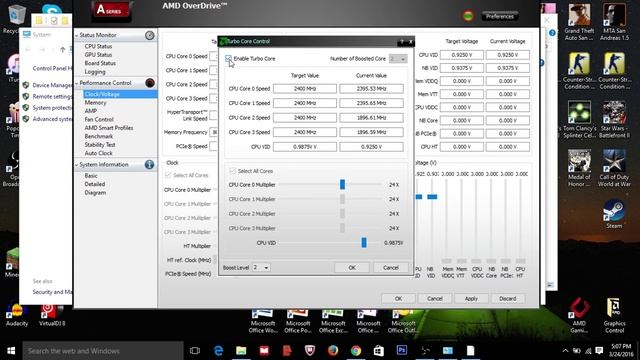Open Board Status in the sidebar
Screen dimensions: 640x360
click(x=100, y=63)
